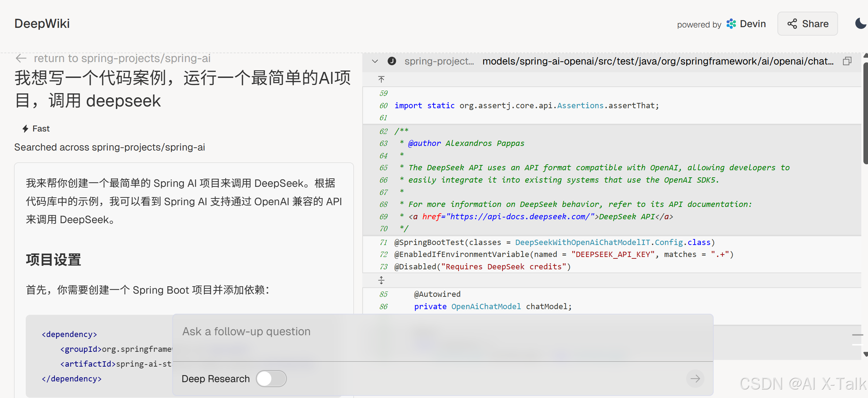This screenshot has width=868, height=398.
Task: Click the spring-project breadcrumb in code header
Action: pyautogui.click(x=439, y=61)
